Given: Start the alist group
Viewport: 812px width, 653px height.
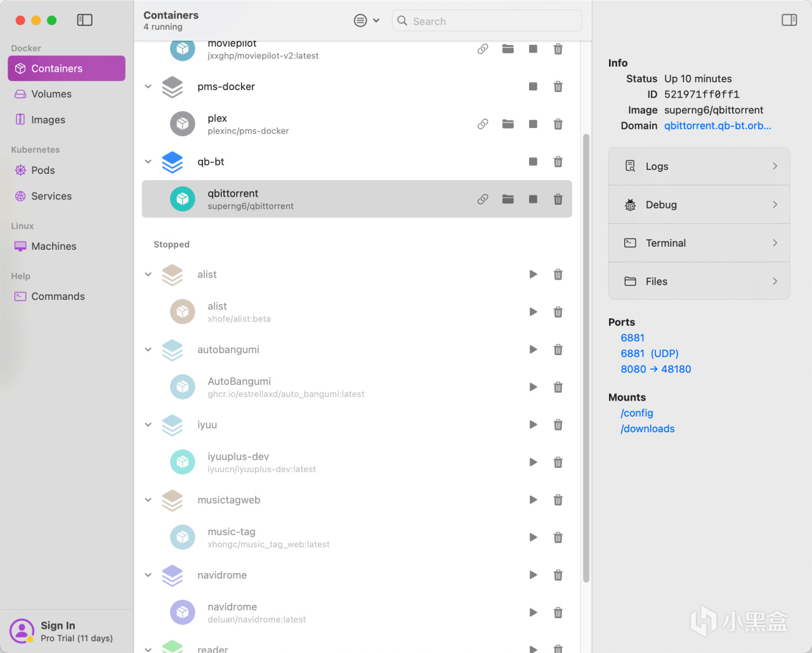Looking at the screenshot, I should (x=533, y=275).
